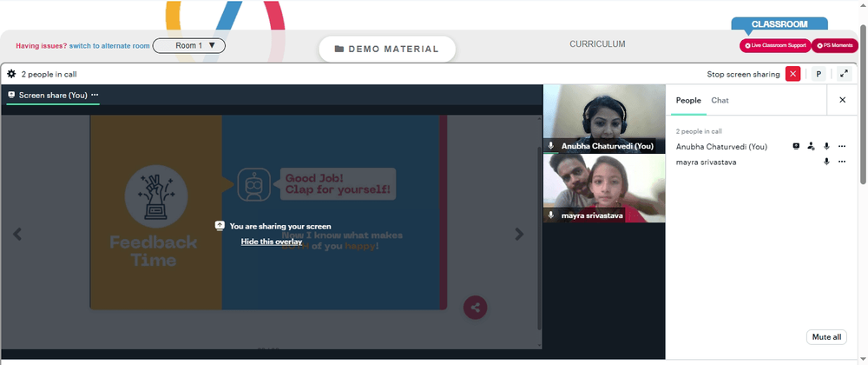Open the CLASSROOM tab

click(779, 23)
